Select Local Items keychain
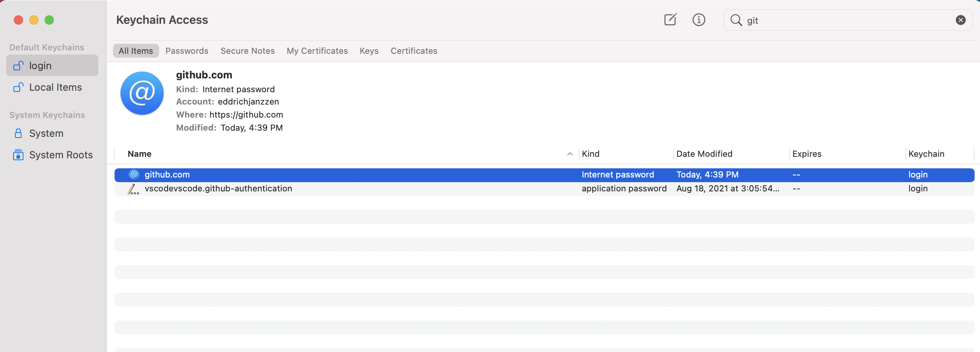The height and width of the screenshot is (352, 980). 52,87
